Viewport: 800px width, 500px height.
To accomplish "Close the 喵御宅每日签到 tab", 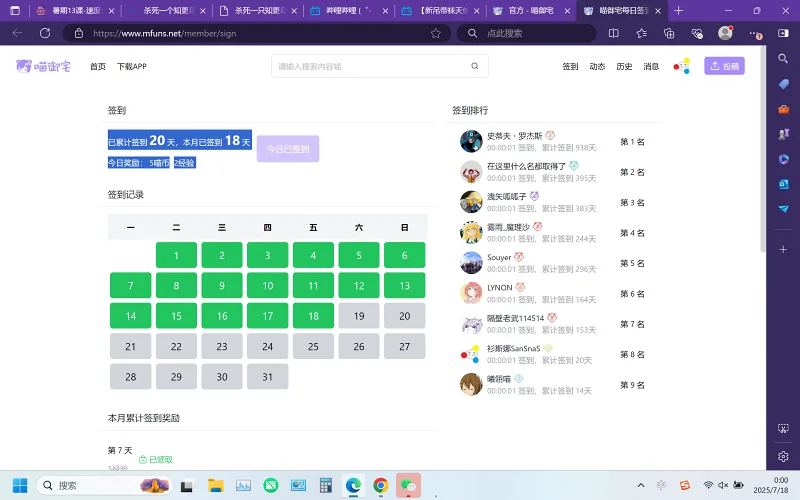I will point(658,10).
